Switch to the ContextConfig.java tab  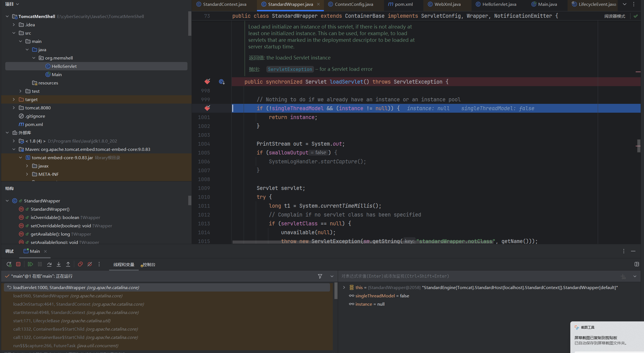(x=354, y=4)
